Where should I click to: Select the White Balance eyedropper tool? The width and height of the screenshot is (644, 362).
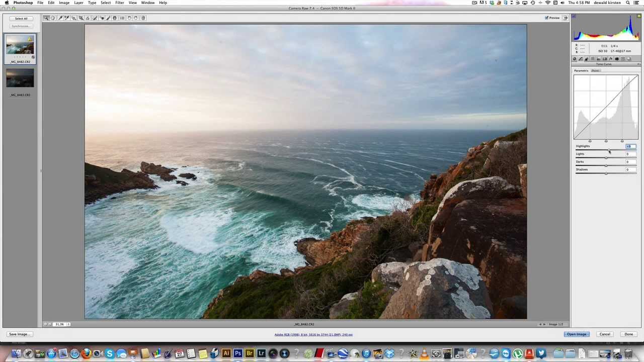pos(60,18)
